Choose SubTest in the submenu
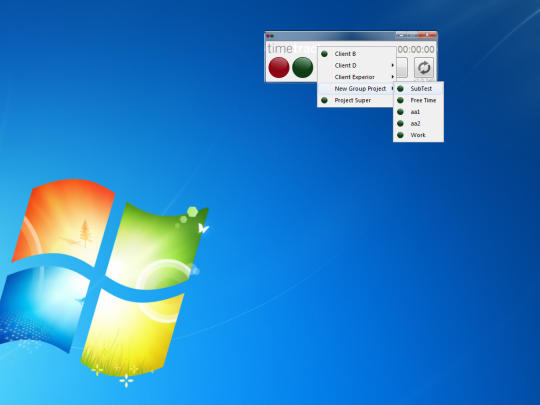The width and height of the screenshot is (540, 405). [x=418, y=89]
